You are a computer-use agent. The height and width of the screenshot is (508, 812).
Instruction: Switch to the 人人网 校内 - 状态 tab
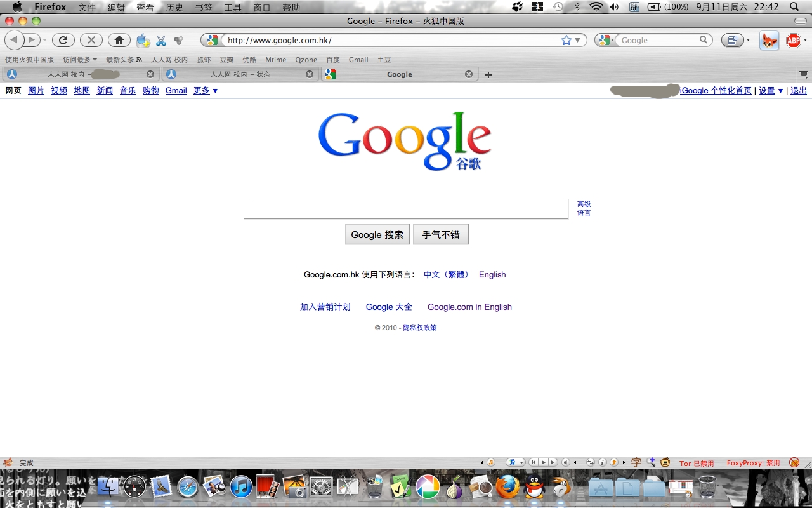tap(240, 74)
